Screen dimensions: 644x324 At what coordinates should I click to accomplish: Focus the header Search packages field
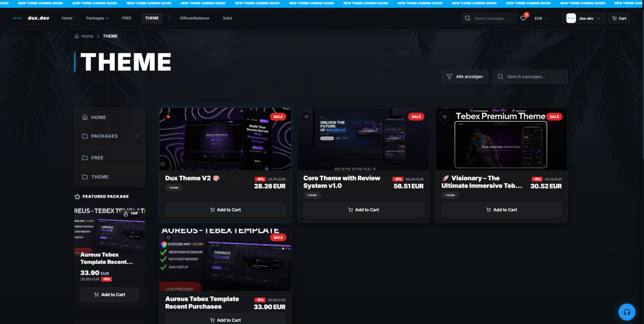(x=489, y=18)
